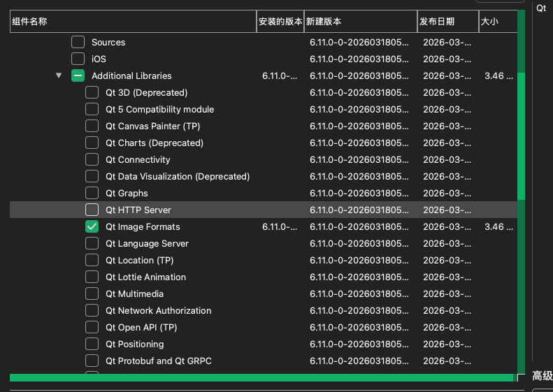Check the Qt Graphs checkbox
Image resolution: width=553 pixels, height=392 pixels.
92,193
